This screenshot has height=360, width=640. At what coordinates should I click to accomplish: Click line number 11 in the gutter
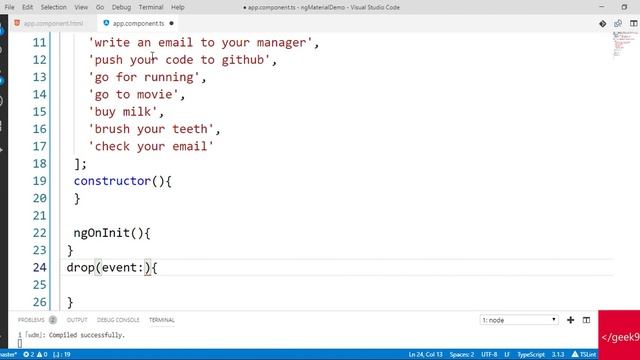click(x=40, y=42)
